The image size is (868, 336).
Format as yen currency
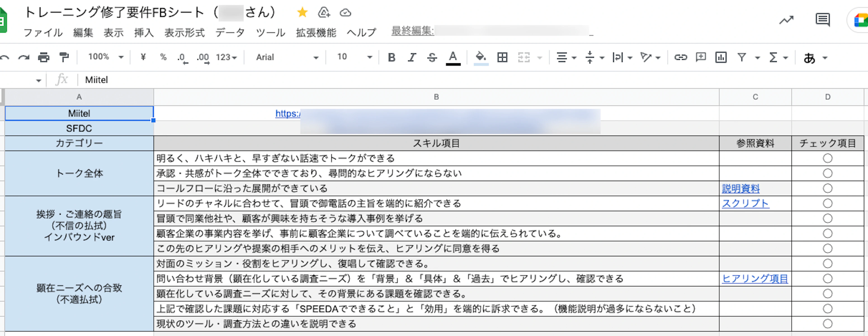click(x=143, y=57)
